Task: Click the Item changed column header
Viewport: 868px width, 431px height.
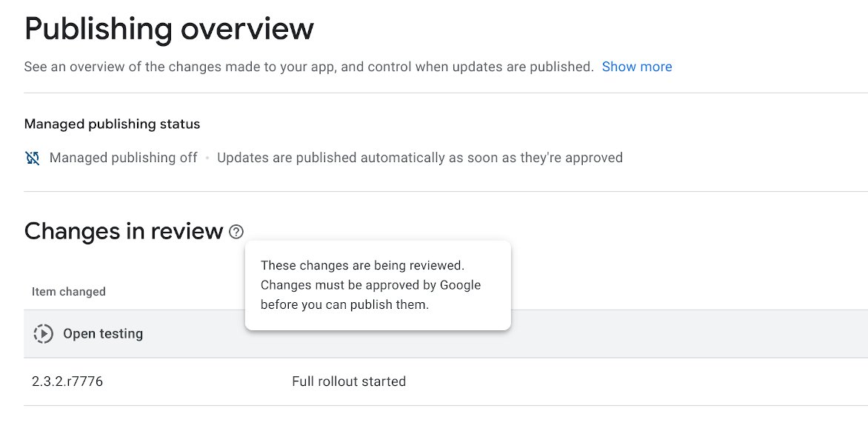Action: pos(69,292)
